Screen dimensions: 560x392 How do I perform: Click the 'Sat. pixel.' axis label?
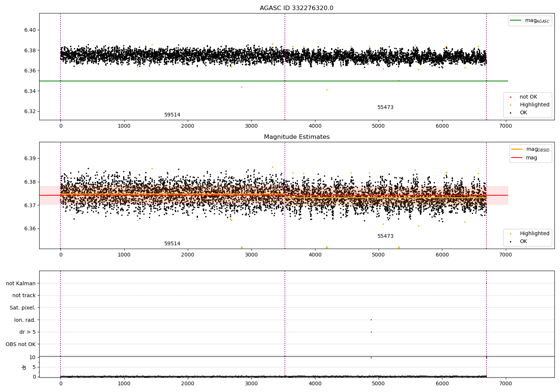coord(23,308)
